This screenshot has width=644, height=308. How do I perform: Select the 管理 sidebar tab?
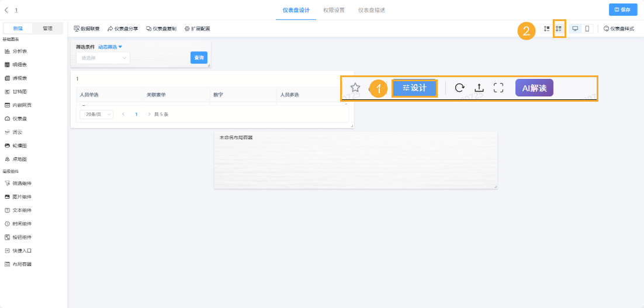pyautogui.click(x=48, y=28)
